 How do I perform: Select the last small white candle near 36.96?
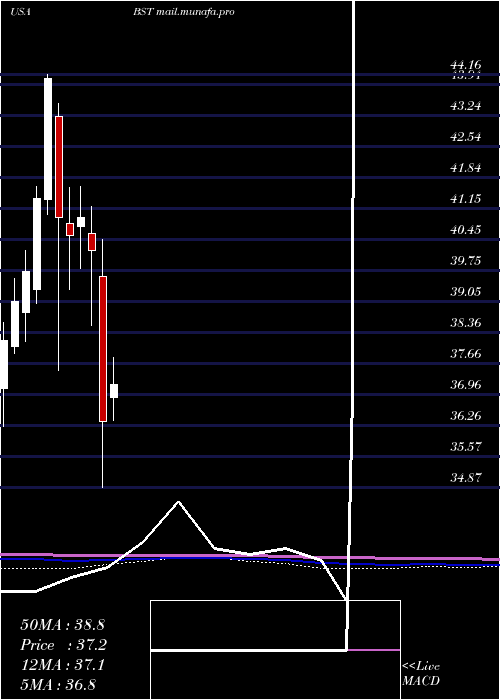[x=114, y=391]
